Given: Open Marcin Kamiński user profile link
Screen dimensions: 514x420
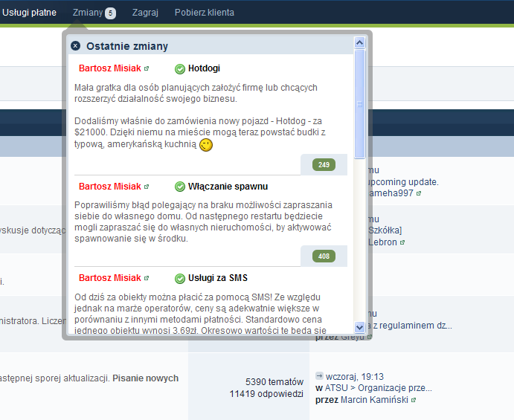Looking at the screenshot, I should 374,400.
